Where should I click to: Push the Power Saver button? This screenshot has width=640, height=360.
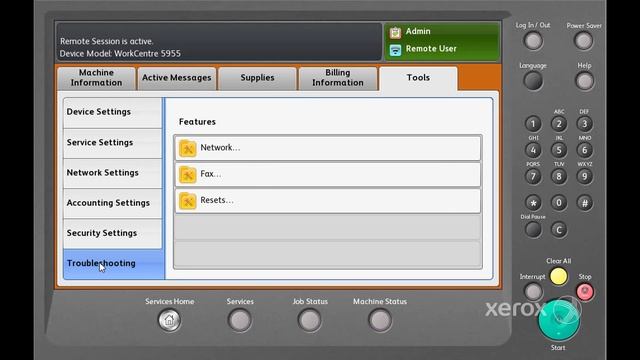[583, 41]
